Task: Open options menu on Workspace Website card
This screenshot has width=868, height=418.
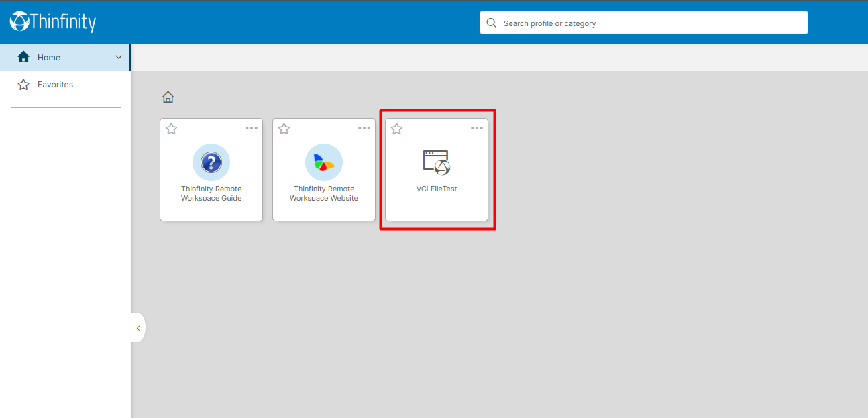Action: pos(364,128)
